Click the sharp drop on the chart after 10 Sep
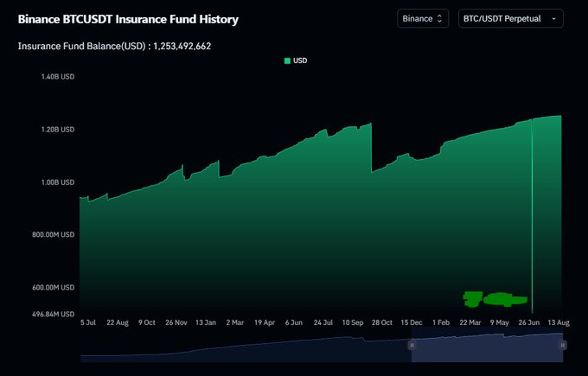The image size is (588, 376). [x=372, y=148]
